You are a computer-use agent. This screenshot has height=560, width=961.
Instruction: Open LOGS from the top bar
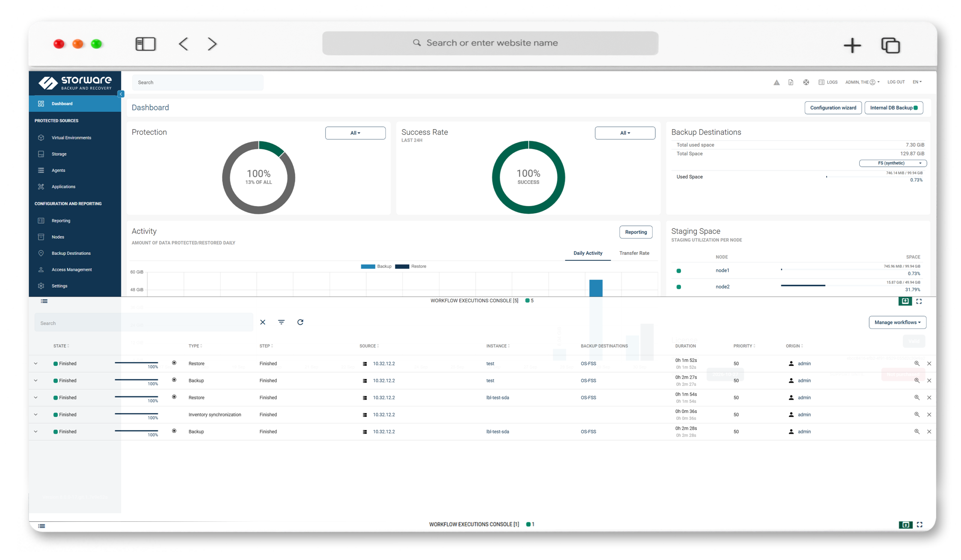point(828,82)
